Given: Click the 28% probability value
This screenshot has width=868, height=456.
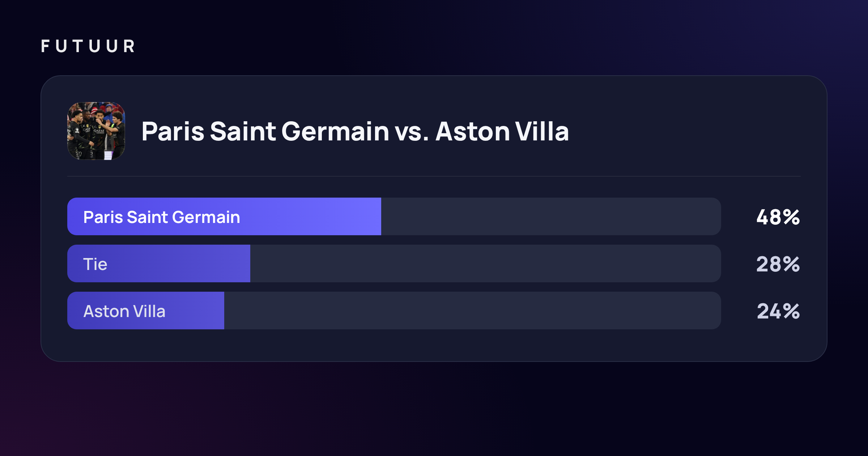Looking at the screenshot, I should (778, 264).
